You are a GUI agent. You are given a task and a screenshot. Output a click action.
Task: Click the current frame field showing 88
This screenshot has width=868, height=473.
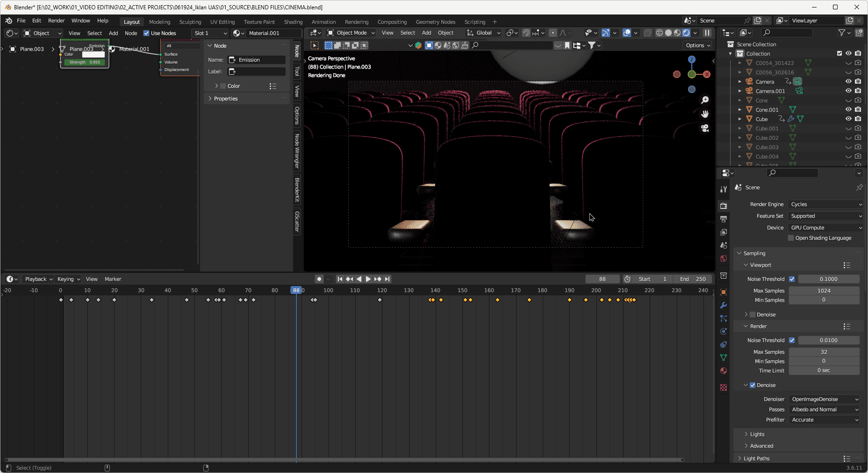coord(603,279)
